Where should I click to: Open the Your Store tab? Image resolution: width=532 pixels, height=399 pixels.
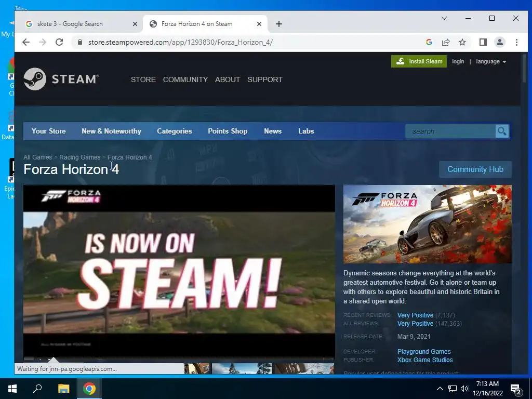pyautogui.click(x=48, y=131)
